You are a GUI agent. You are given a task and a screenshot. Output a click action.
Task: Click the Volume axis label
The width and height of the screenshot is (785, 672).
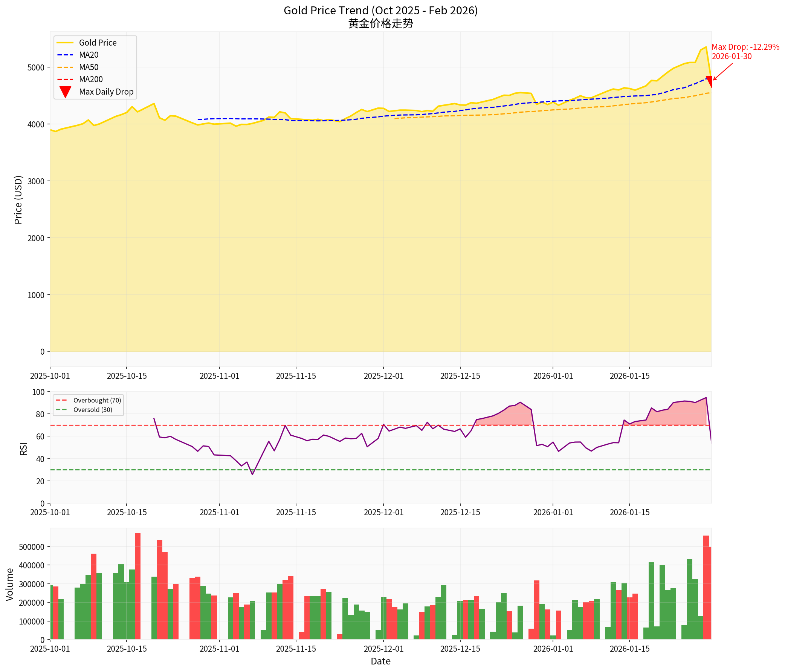(10, 584)
